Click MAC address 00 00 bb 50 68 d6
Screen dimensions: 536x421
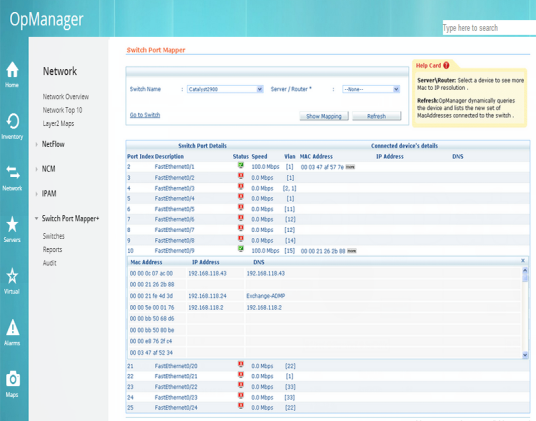point(152,318)
